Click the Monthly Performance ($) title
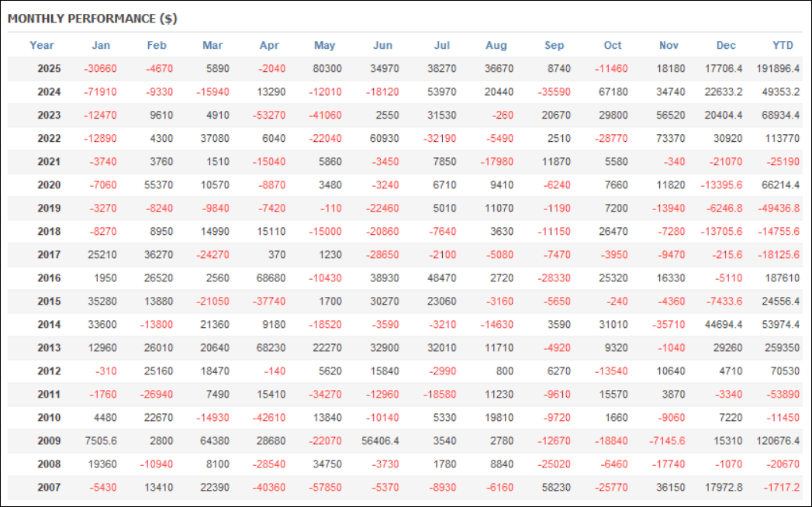The width and height of the screenshot is (812, 507). (93, 19)
